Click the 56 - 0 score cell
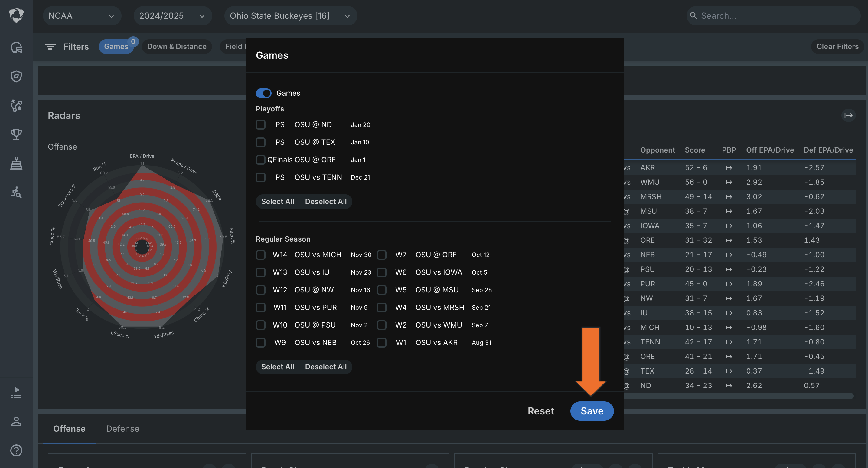The width and height of the screenshot is (868, 468). 696,182
